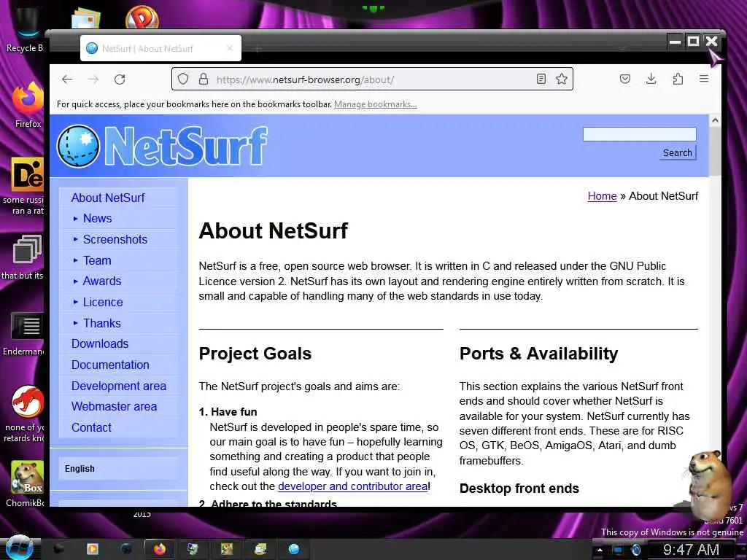Click the page vertical scrollbar thumb

715,152
